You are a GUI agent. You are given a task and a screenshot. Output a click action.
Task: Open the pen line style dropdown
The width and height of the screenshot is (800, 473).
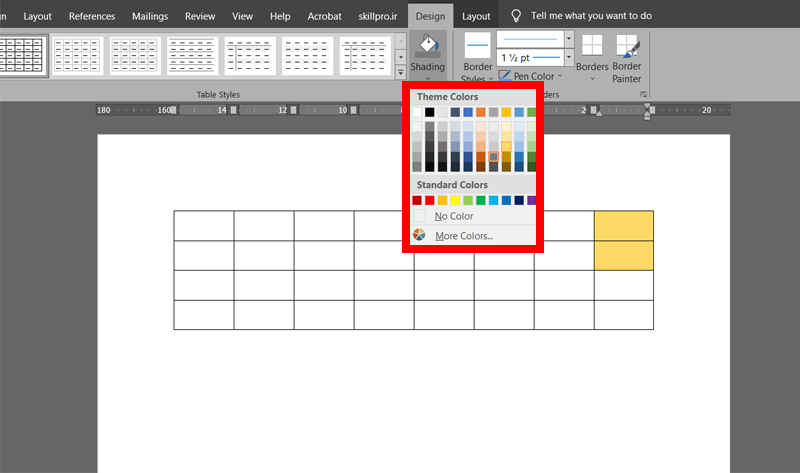point(569,39)
